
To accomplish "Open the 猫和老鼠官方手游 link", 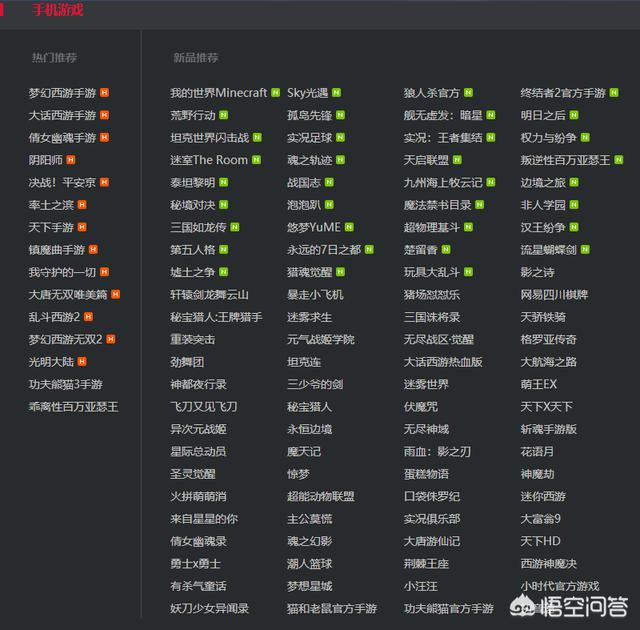I will (x=332, y=608).
